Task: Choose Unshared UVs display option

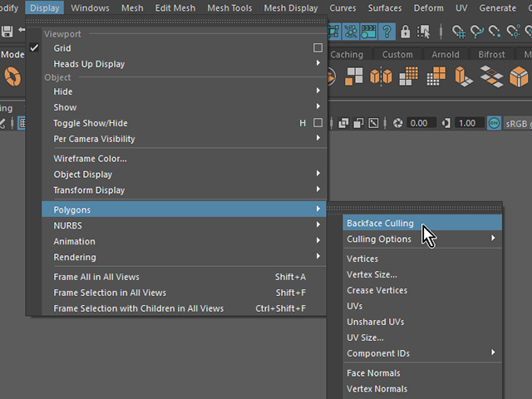Action: click(422, 322)
